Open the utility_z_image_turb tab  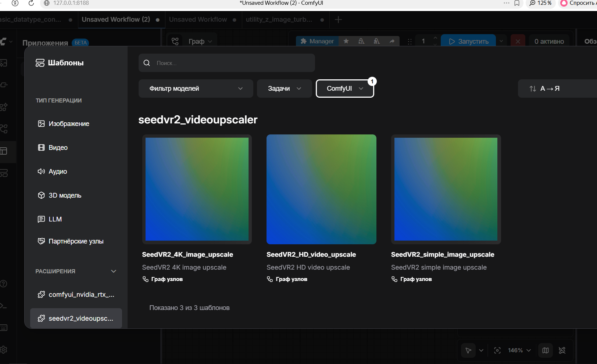click(x=279, y=19)
